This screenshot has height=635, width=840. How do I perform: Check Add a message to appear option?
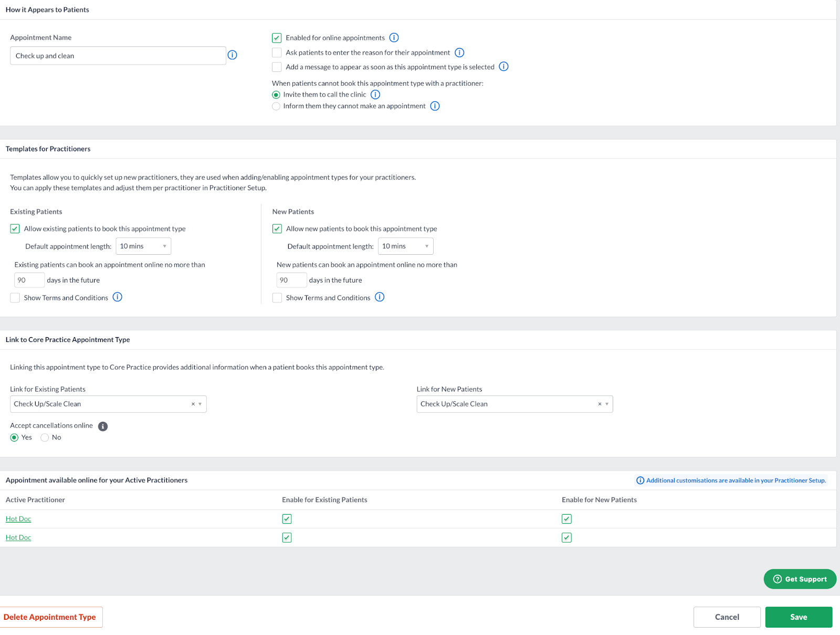point(277,67)
